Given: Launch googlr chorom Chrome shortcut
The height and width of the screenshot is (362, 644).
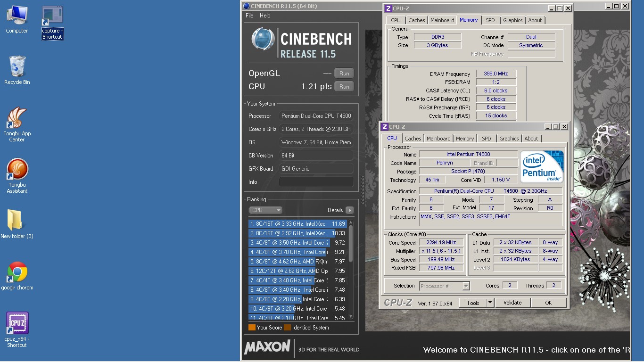Looking at the screenshot, I should pos(17,276).
